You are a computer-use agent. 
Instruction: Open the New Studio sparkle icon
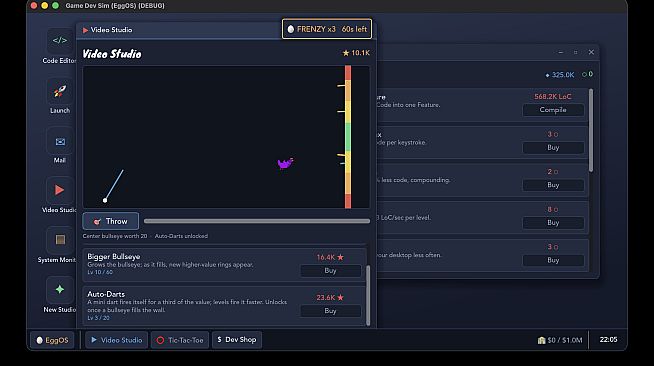click(x=60, y=290)
